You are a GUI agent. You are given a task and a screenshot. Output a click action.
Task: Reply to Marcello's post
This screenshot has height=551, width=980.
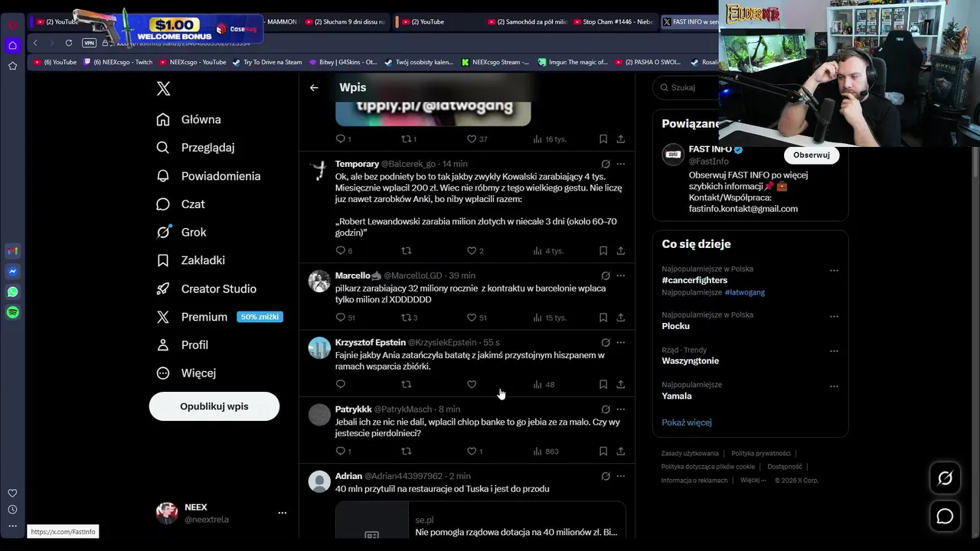[341, 318]
